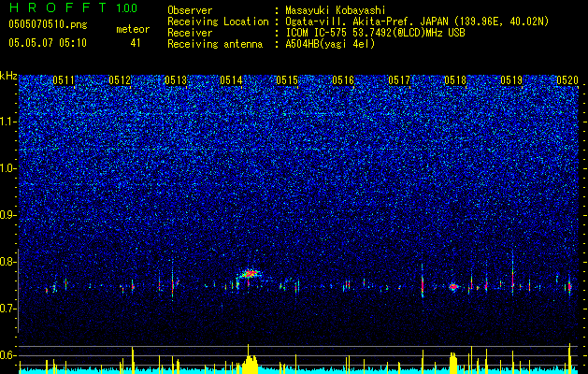This screenshot has height=374, width=588.
Task: Select the ICOM IC-575 53.7492 MHz receiver text
Action: point(375,33)
